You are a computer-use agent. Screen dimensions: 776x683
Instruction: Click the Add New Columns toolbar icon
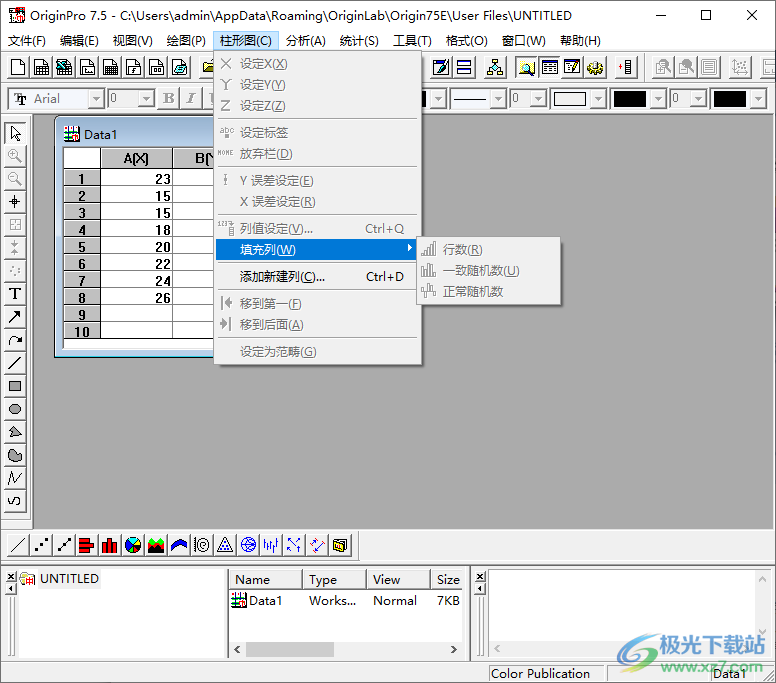(x=625, y=67)
